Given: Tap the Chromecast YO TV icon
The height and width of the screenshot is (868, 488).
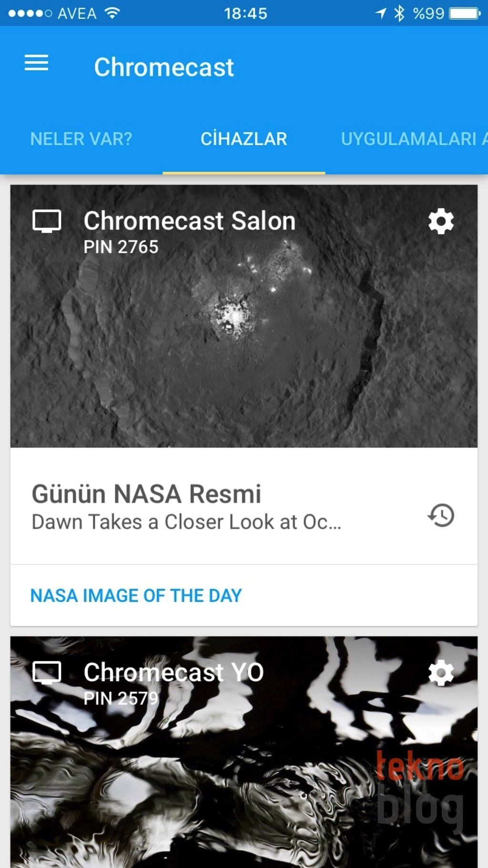Looking at the screenshot, I should click(47, 673).
